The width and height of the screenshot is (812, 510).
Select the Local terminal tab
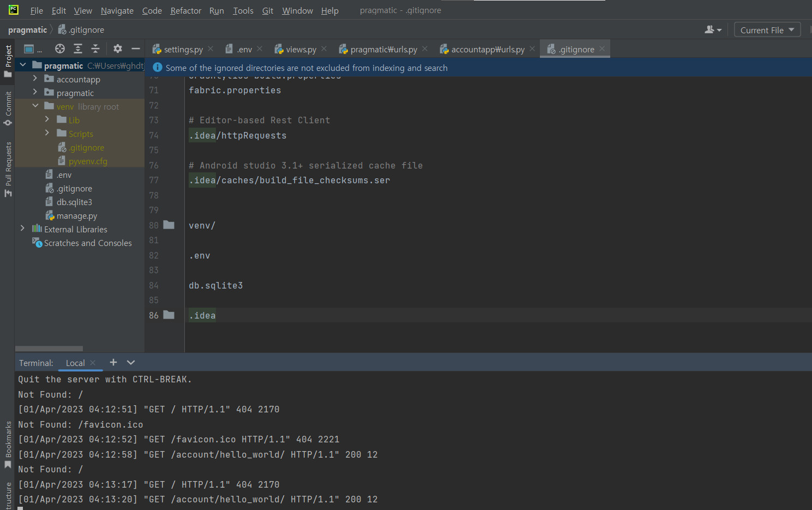click(75, 363)
